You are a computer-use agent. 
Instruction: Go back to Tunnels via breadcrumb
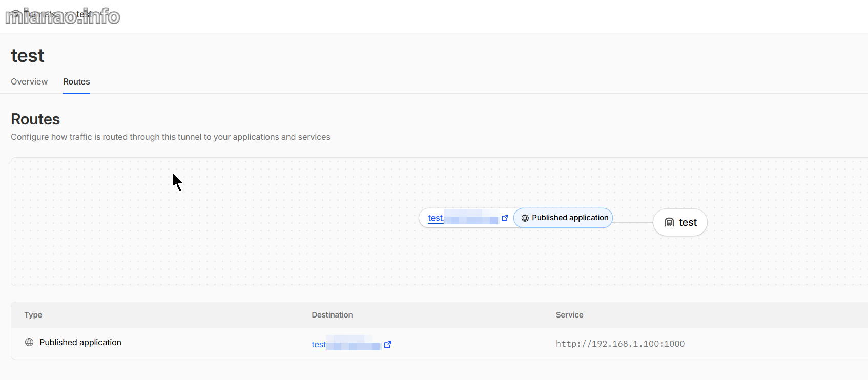[x=41, y=14]
